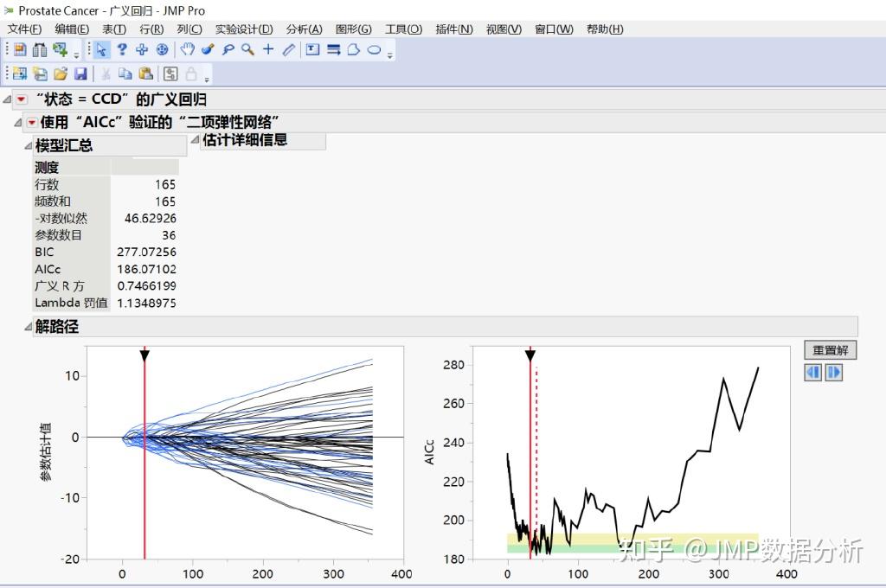Collapse the 解路径 section

[28, 327]
